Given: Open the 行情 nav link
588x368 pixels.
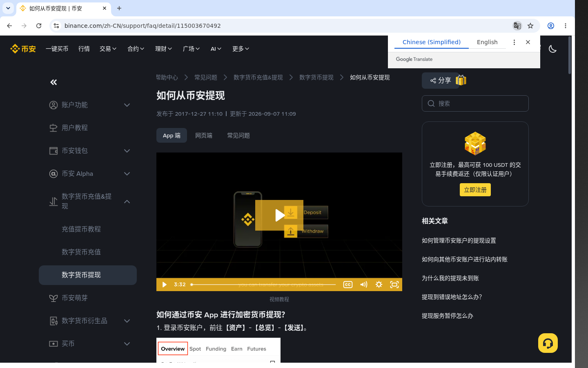Looking at the screenshot, I should [x=84, y=49].
